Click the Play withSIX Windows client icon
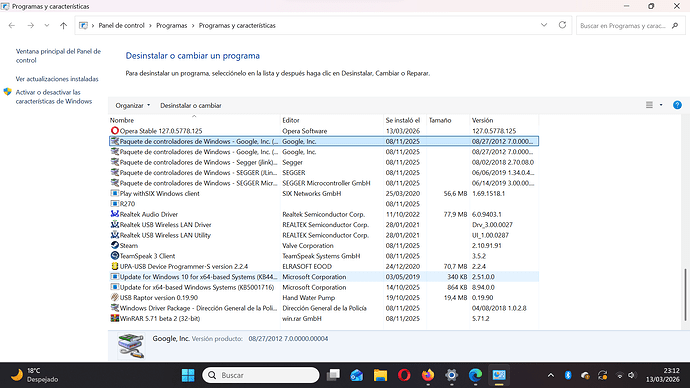Viewport: 690px width, 388px height. (x=114, y=193)
